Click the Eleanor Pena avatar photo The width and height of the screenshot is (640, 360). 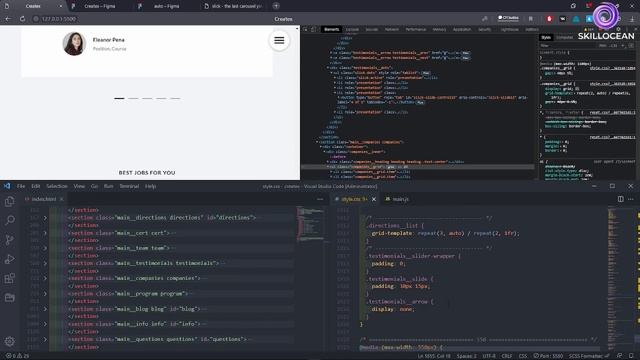[74, 43]
